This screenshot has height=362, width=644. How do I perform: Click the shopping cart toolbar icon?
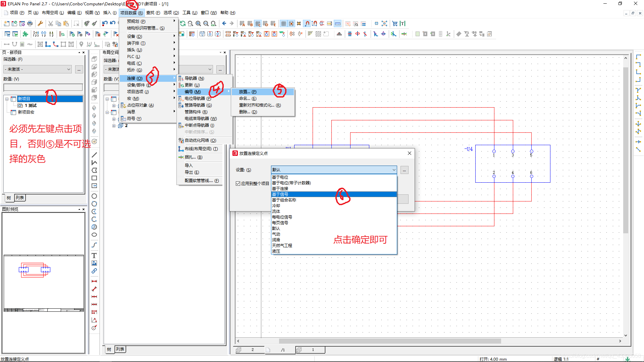tap(395, 23)
